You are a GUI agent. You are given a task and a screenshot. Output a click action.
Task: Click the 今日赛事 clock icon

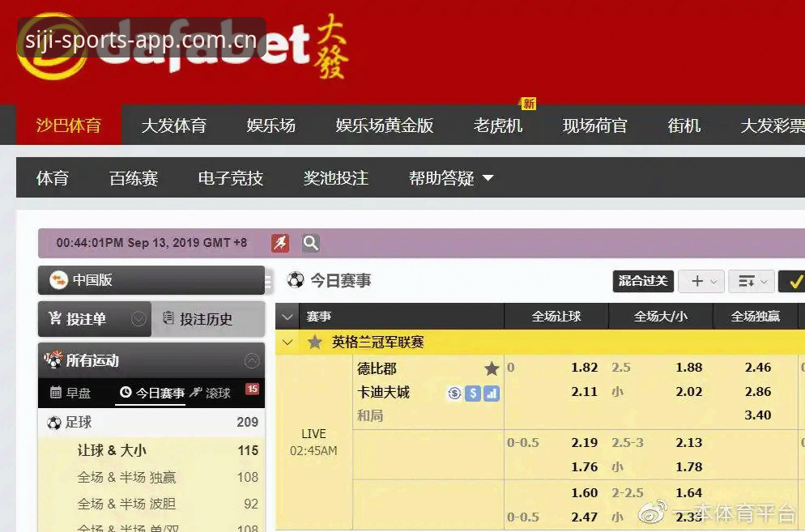click(126, 393)
